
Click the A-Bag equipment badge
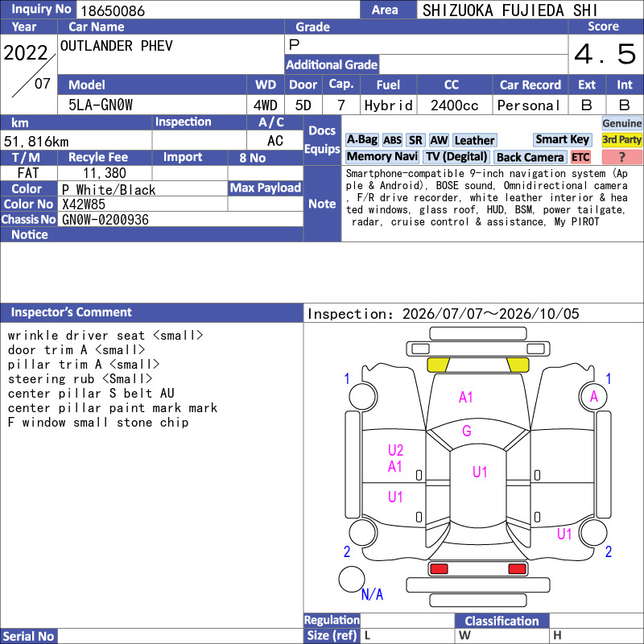pyautogui.click(x=361, y=140)
